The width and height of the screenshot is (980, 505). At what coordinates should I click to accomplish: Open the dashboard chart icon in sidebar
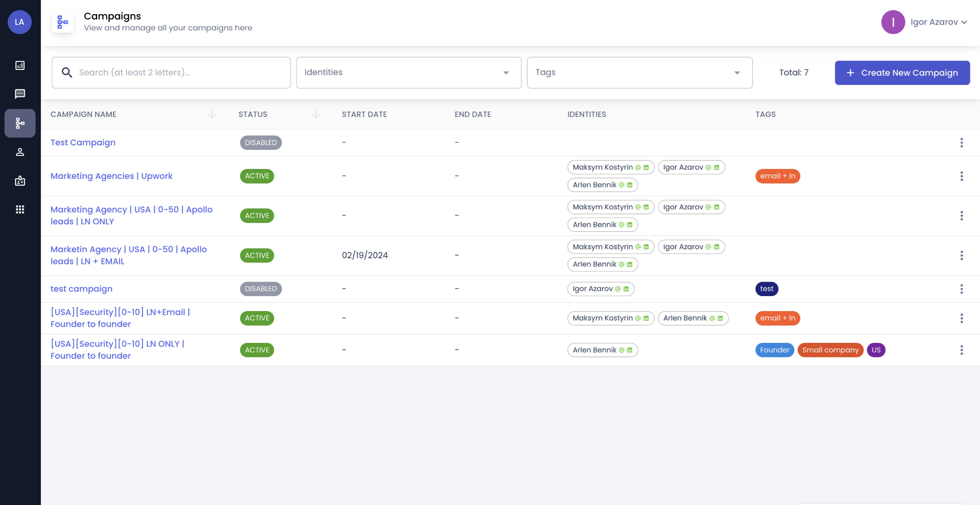point(20,65)
